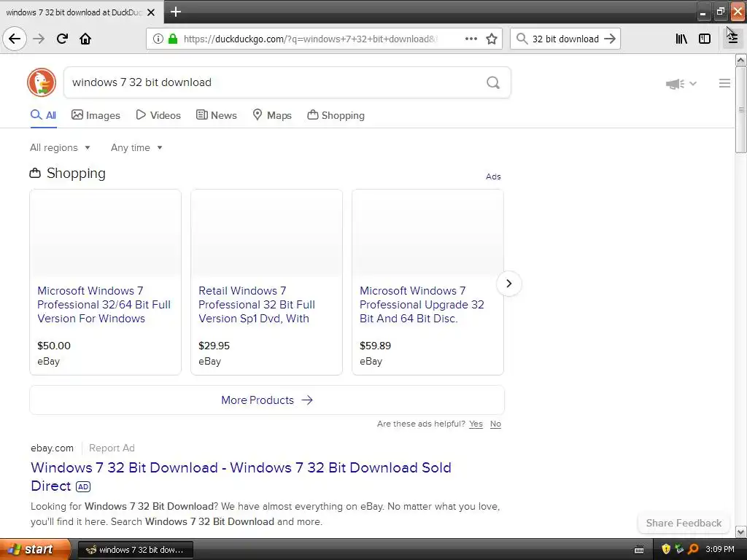Click the More Products button
Viewport: 747px width, 560px height.
[267, 400]
